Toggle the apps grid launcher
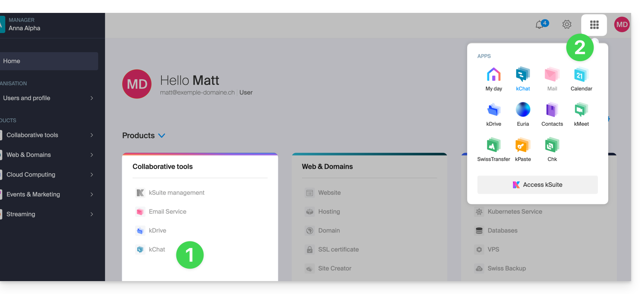Screen dimensions: 644x294 coord(594,25)
